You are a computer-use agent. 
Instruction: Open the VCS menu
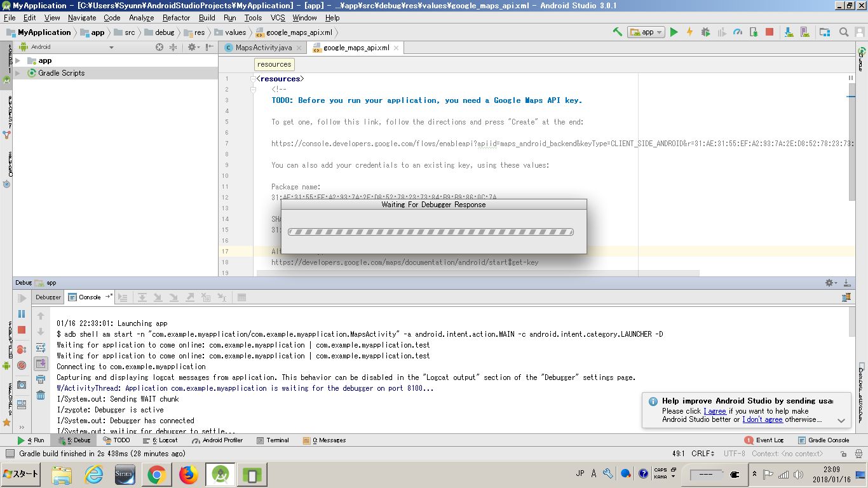278,18
